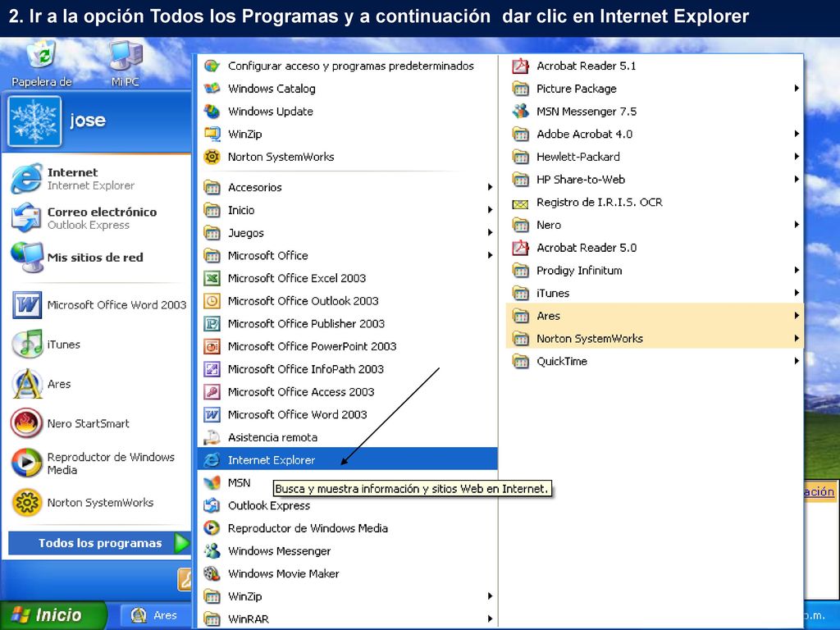The width and height of the screenshot is (840, 630).
Task: Click the Inicio start button
Action: (x=52, y=615)
